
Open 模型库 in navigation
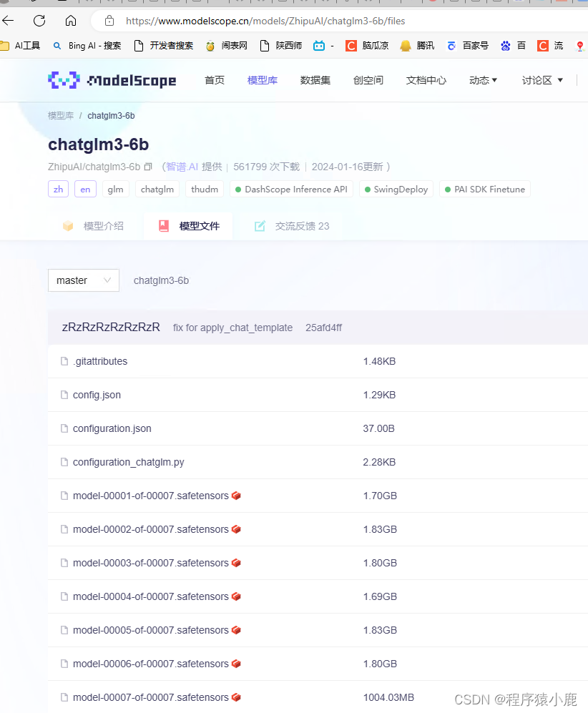pos(263,81)
